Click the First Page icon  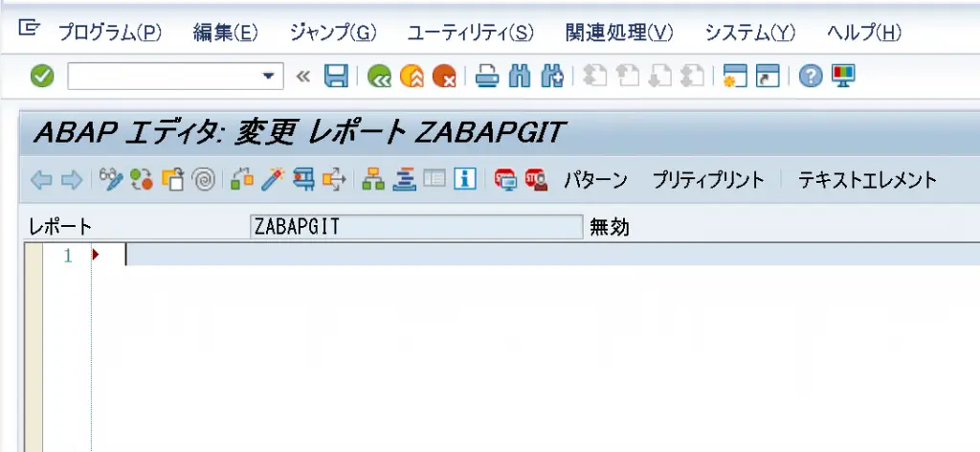tap(593, 77)
